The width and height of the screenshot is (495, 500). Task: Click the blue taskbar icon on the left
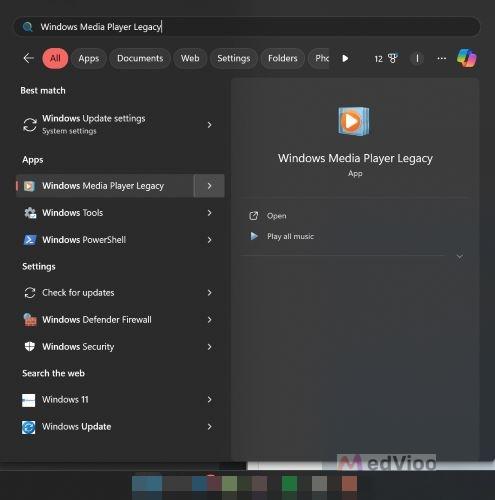coord(147,484)
